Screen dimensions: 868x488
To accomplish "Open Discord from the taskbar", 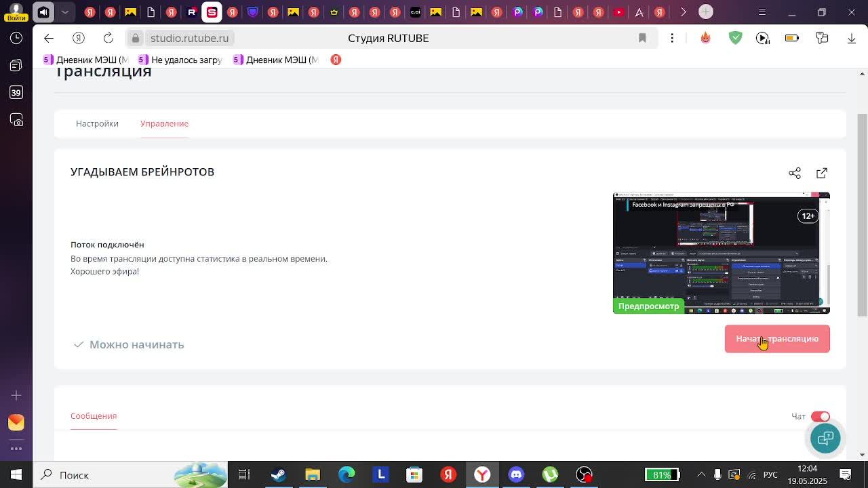I will pyautogui.click(x=516, y=475).
